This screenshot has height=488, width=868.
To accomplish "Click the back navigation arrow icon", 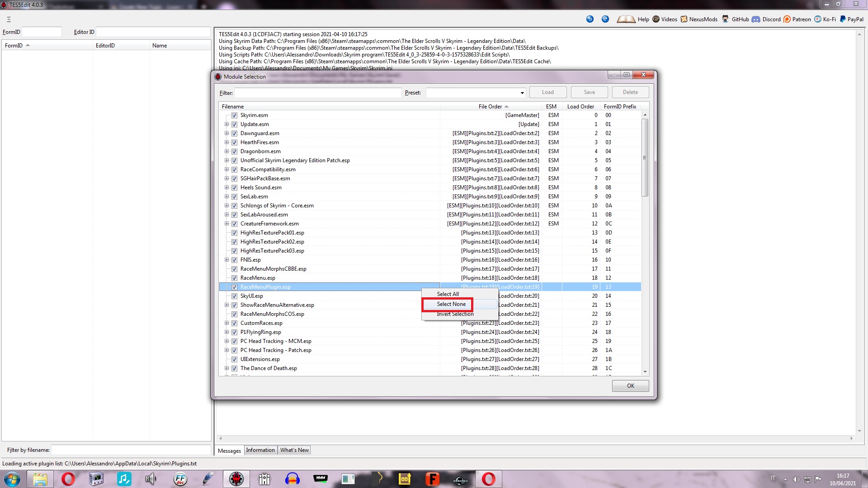I will 590,19.
